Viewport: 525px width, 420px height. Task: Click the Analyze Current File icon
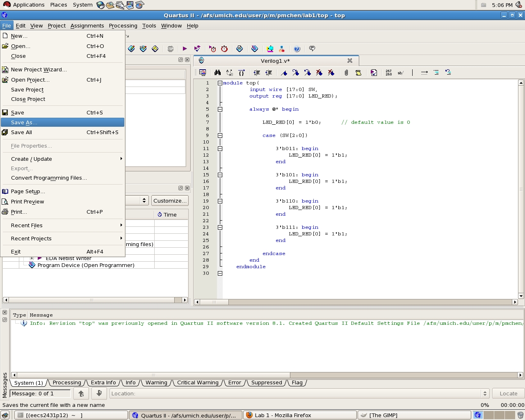pyautogui.click(x=374, y=73)
